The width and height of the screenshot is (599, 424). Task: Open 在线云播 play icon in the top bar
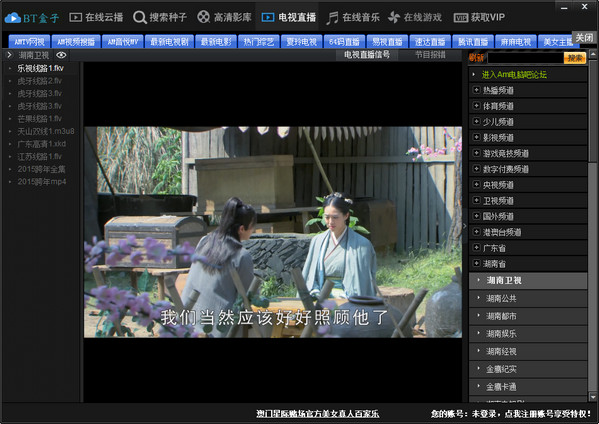tap(76, 17)
